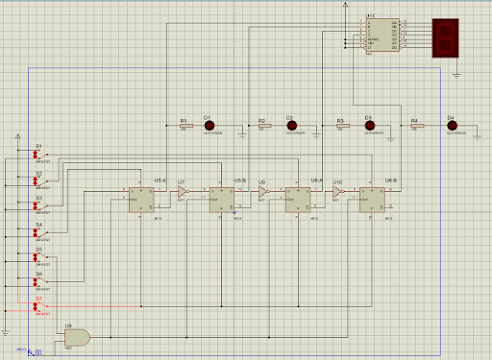
Task: Click the U8 label of AND gate
Action: point(68,326)
